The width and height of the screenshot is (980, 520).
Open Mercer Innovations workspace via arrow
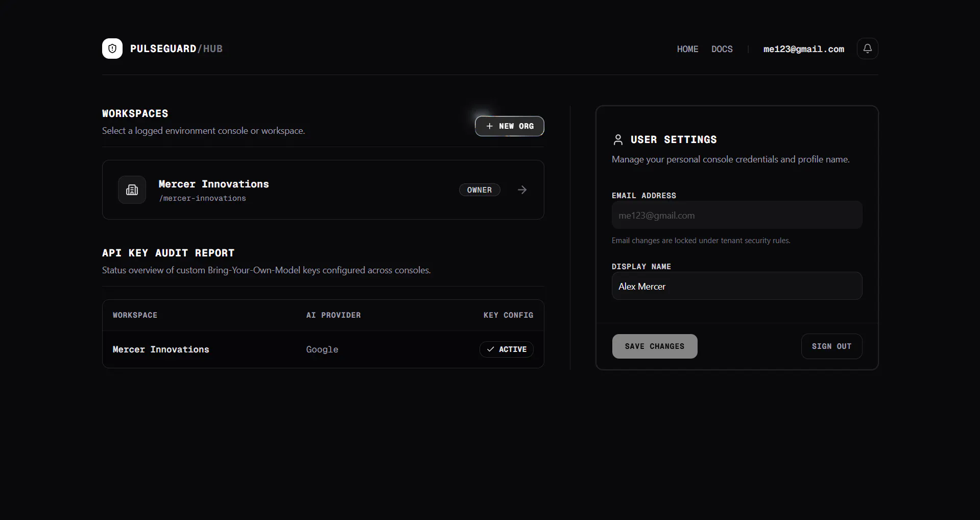pos(522,190)
